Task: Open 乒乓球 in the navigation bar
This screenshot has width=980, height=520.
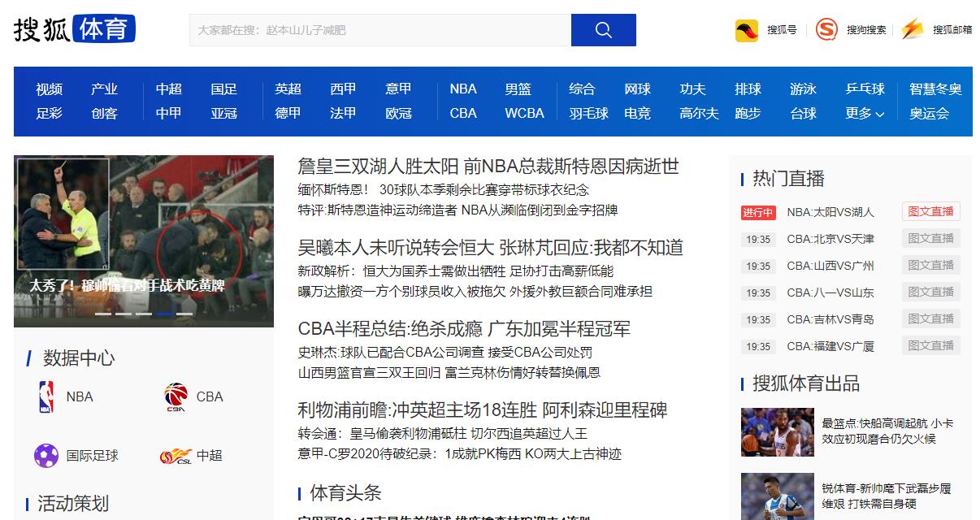Action: coord(865,89)
